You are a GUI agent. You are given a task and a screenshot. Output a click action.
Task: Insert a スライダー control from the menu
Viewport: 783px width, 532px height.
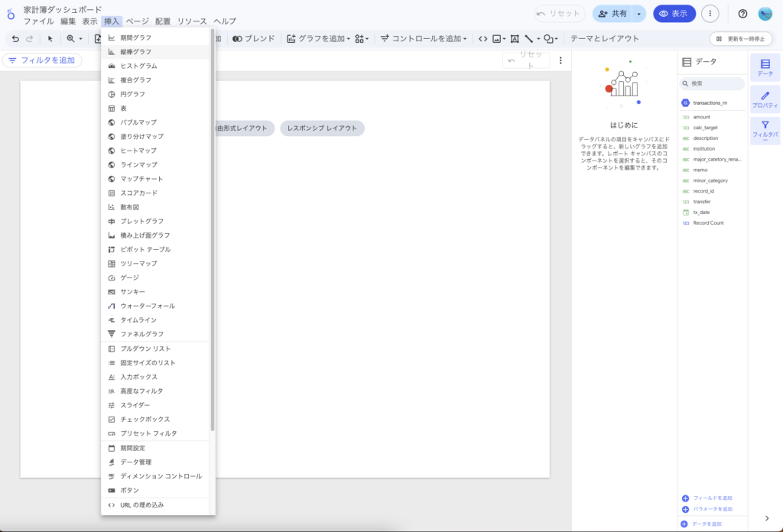tap(135, 405)
